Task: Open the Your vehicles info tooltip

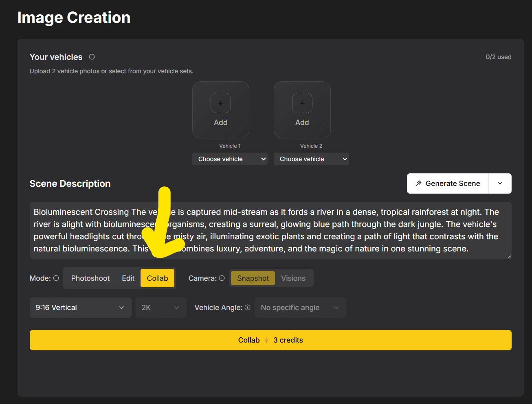Action: 92,57
